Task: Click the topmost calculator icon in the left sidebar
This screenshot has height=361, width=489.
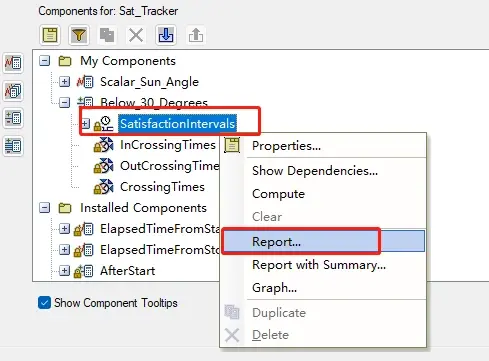Action: point(13,63)
